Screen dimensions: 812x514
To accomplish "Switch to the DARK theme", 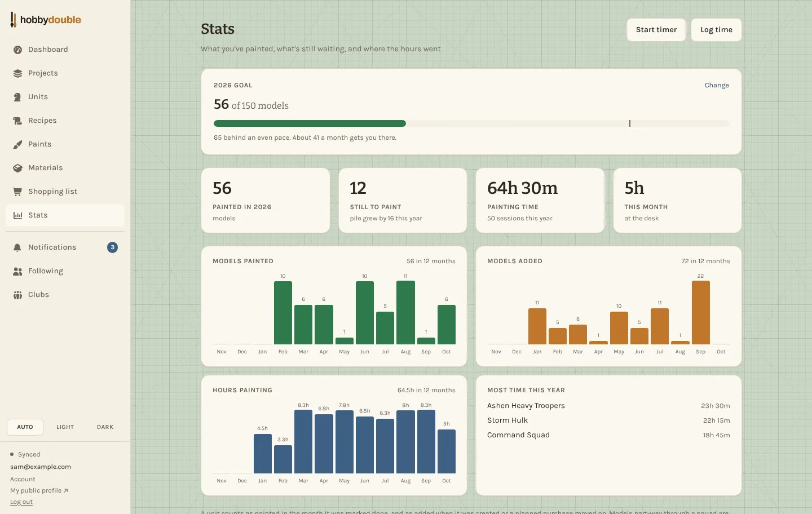I will (105, 427).
